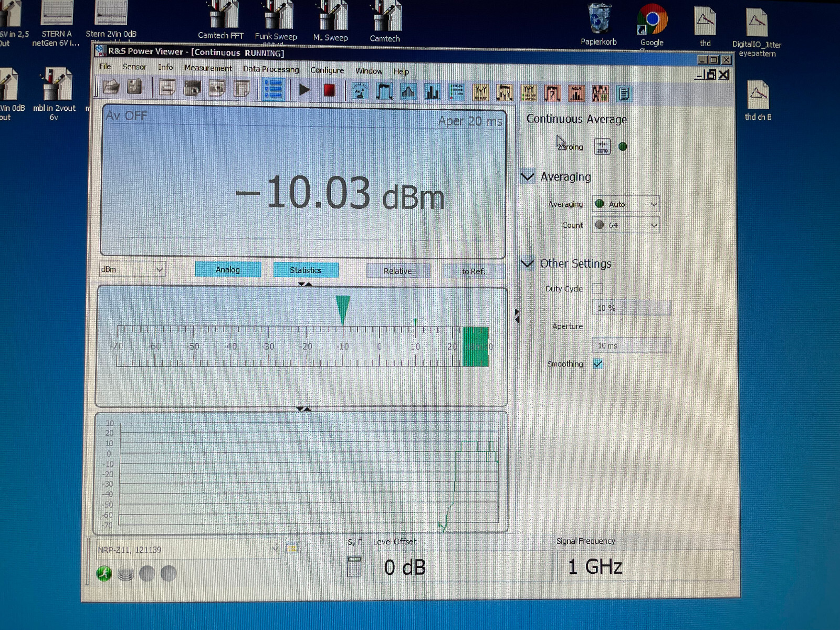This screenshot has width=840, height=630.
Task: Open the gauge continuous power icon
Action: point(360,91)
